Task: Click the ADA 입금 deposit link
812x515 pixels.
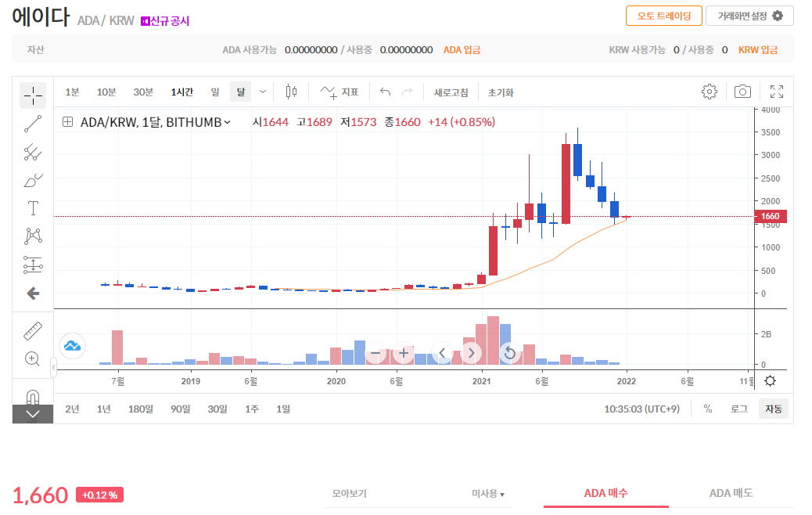Action: 462,50
